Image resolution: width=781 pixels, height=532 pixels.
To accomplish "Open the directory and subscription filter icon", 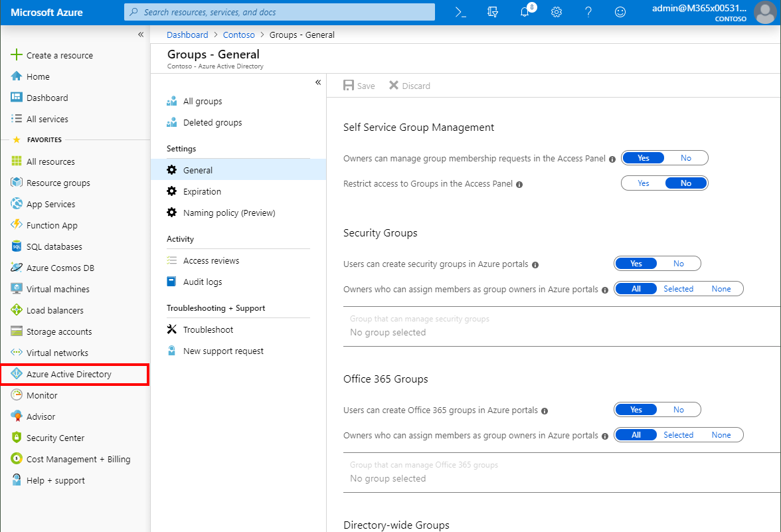I will click(492, 12).
